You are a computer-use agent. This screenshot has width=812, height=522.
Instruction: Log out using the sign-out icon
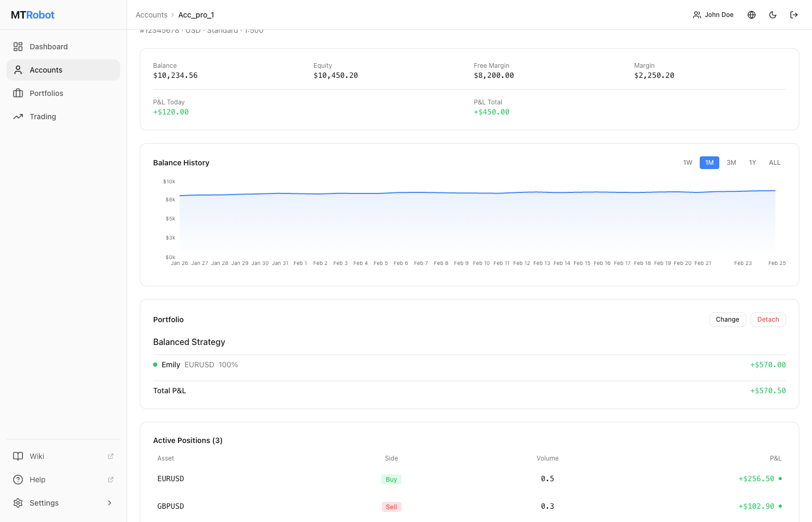coord(794,15)
